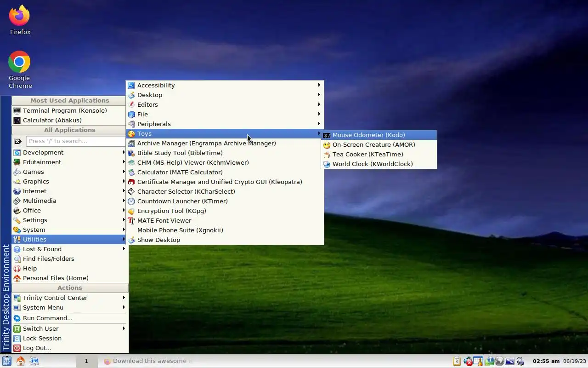The width and height of the screenshot is (588, 368).
Task: Open Terminal Program (Konsole)
Action: (x=69, y=110)
